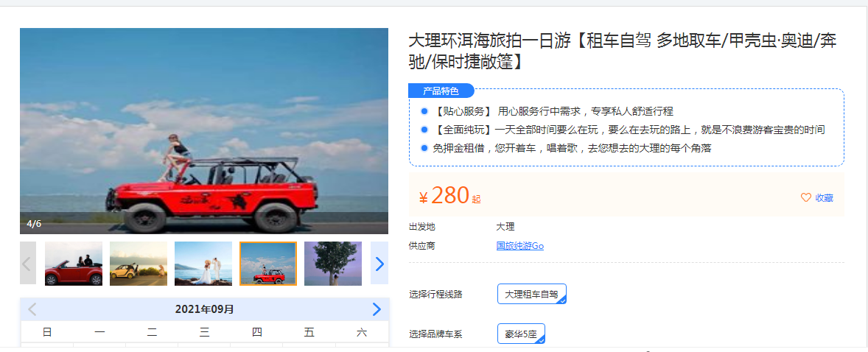Click the 产品特色 label tab
Screen dimensions: 868x352
(441, 91)
